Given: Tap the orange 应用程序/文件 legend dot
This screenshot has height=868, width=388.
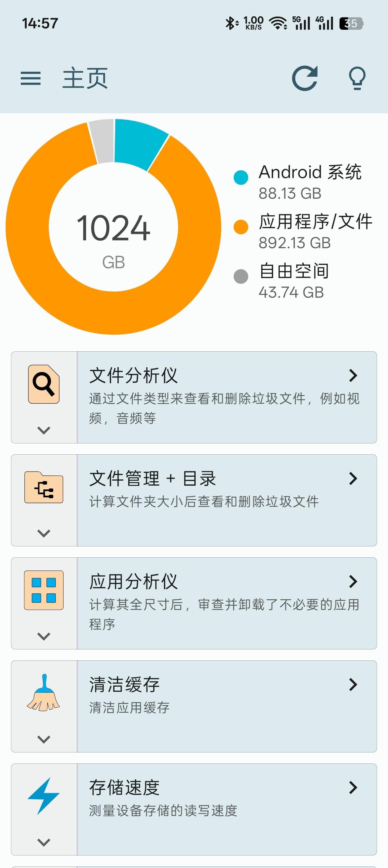Looking at the screenshot, I should 241,227.
